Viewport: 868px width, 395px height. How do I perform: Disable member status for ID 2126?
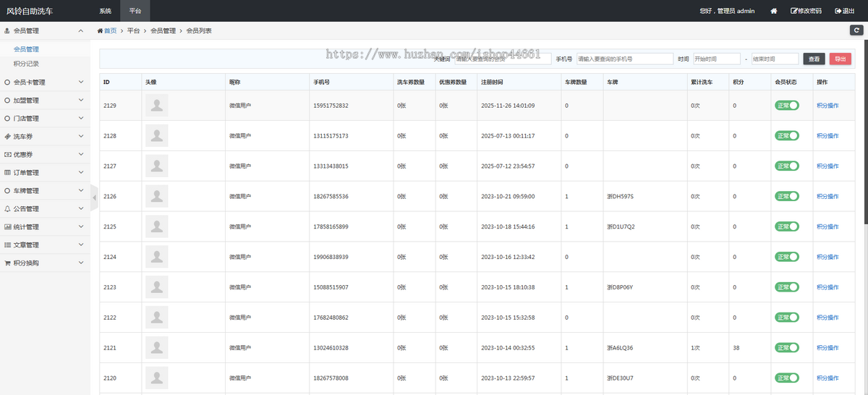787,196
